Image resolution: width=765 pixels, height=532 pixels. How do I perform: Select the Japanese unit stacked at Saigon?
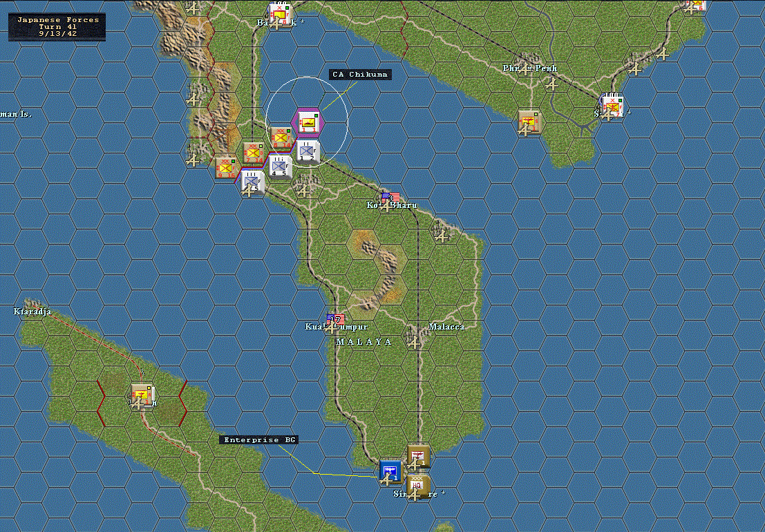point(612,106)
